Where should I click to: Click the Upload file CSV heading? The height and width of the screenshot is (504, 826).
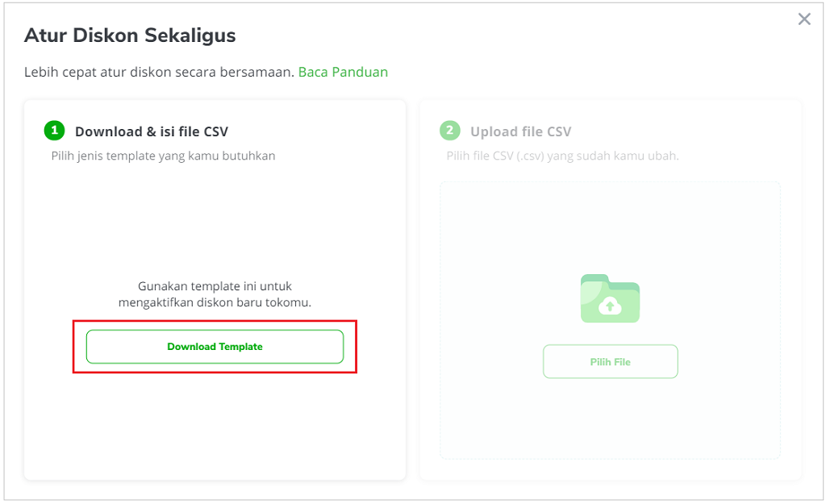520,131
